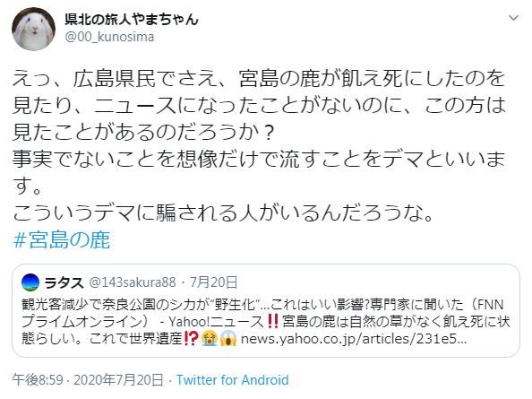Image resolution: width=532 pixels, height=399 pixels.
Task: Click the red double exclamation mark emoji
Action: click(273, 321)
